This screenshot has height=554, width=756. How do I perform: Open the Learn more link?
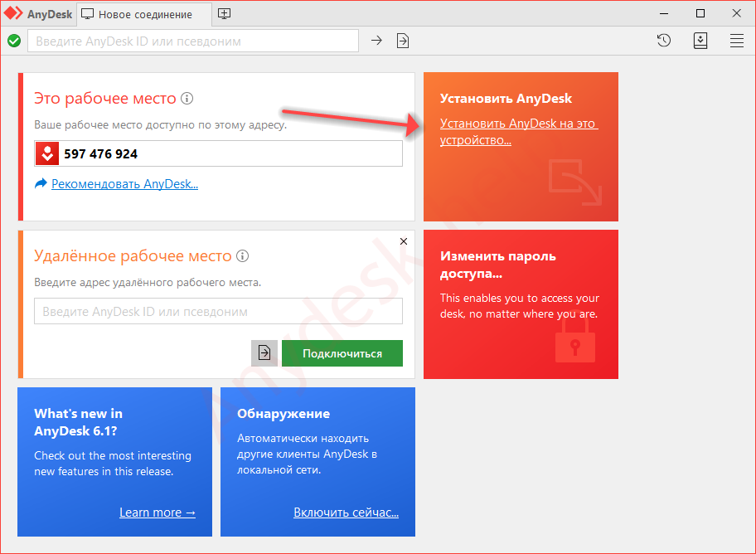tap(157, 512)
